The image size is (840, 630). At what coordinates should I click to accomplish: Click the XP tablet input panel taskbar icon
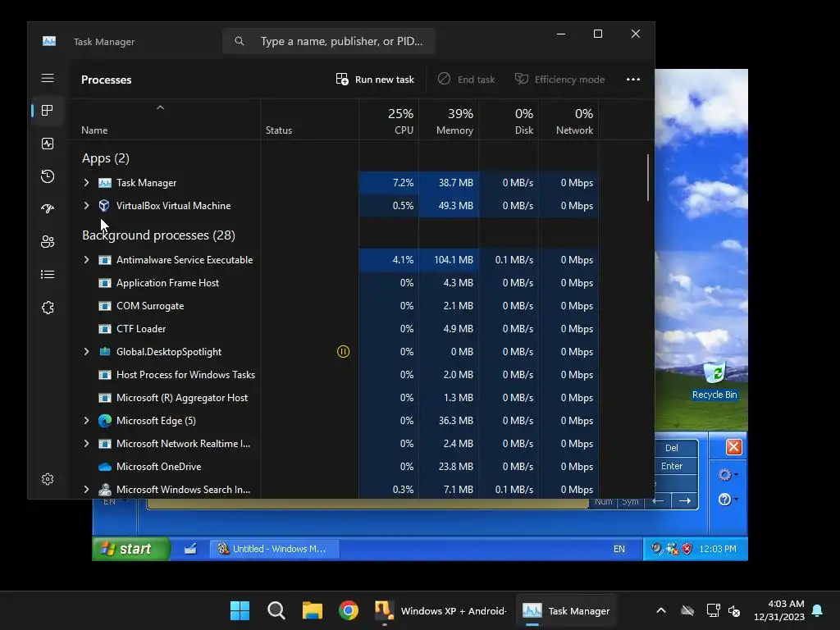pyautogui.click(x=190, y=549)
